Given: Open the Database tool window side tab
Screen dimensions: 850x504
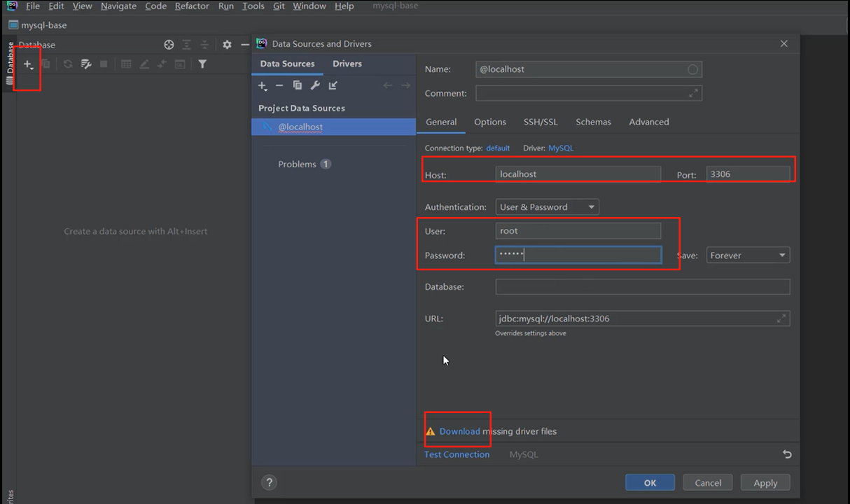Looking at the screenshot, I should pyautogui.click(x=10, y=64).
